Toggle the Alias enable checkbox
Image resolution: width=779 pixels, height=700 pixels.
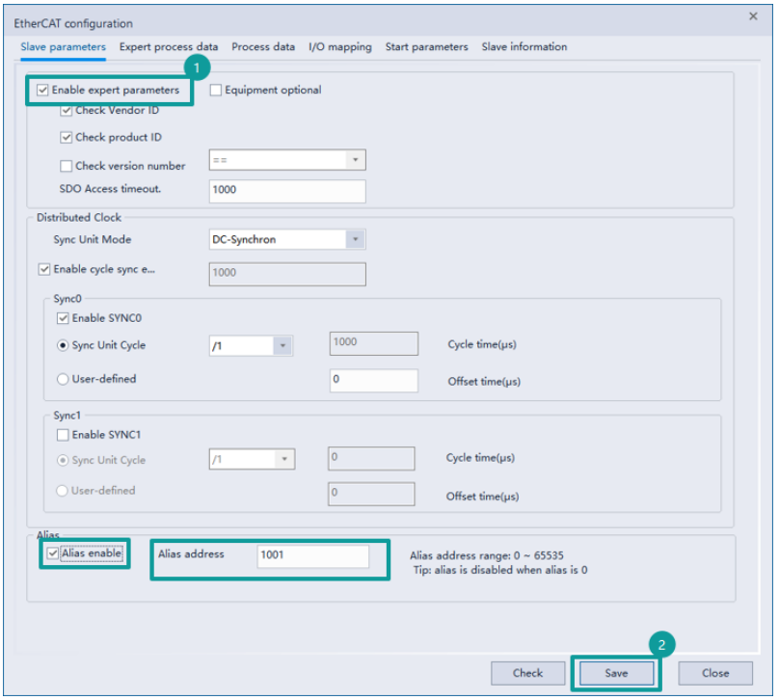(x=54, y=554)
